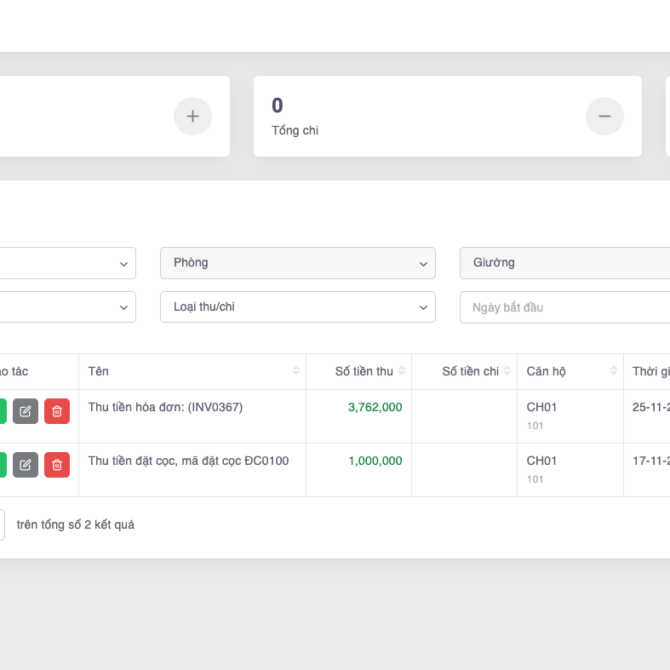The image size is (670, 670).
Task: Click the plus circle icon on the left summary card
Action: tap(193, 116)
